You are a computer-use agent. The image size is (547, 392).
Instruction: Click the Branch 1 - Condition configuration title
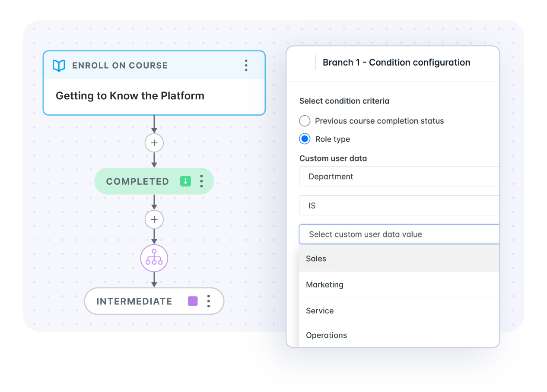coord(396,62)
